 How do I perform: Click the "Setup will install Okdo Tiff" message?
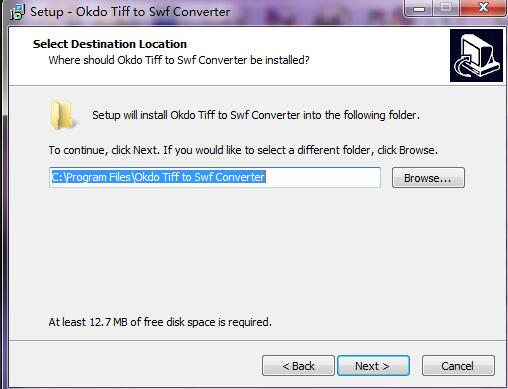pos(256,115)
